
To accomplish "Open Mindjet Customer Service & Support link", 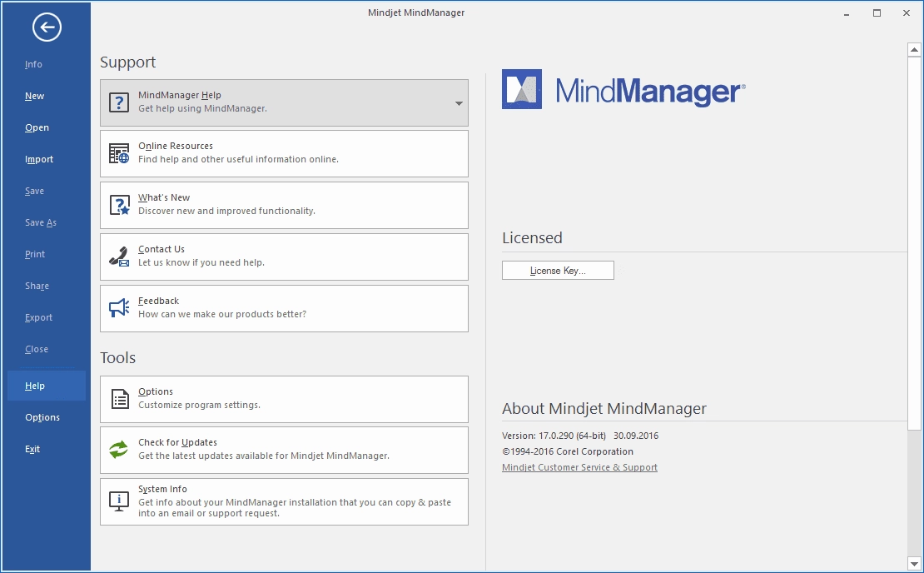I will pyautogui.click(x=579, y=467).
